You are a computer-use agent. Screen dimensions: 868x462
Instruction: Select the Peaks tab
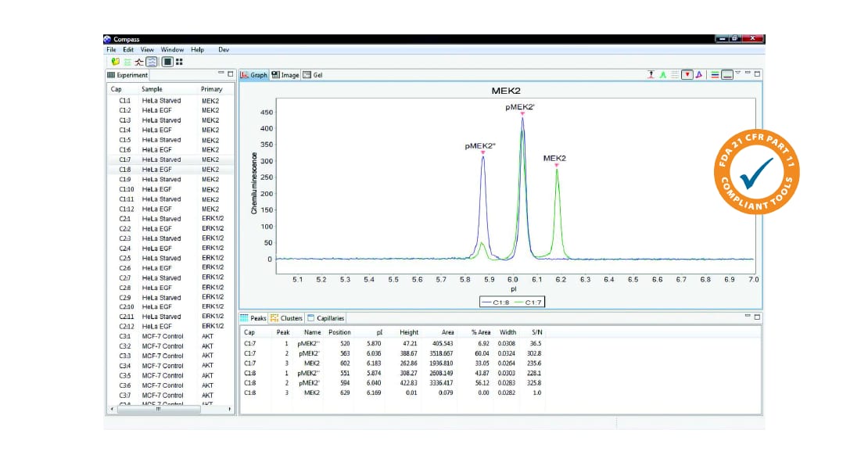(253, 318)
